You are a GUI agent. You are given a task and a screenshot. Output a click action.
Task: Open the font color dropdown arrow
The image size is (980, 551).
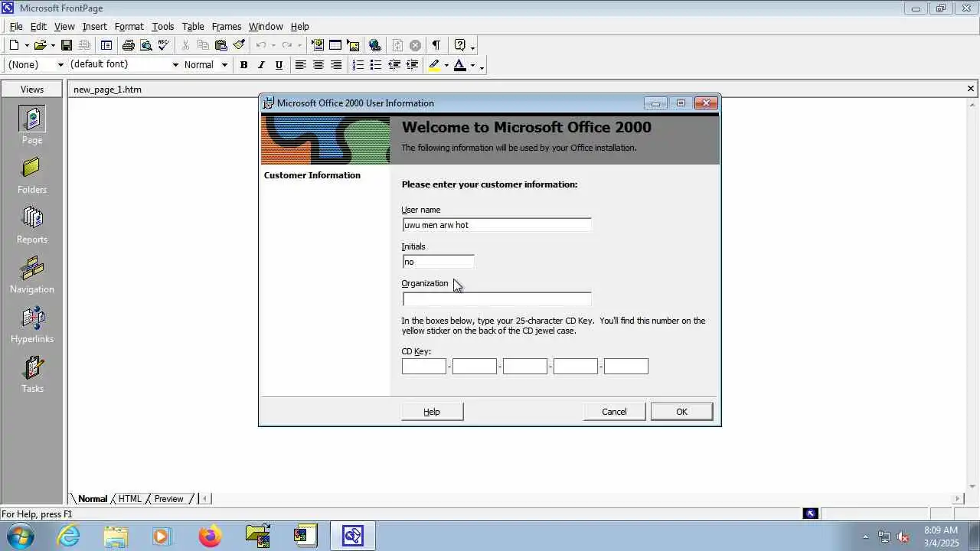click(x=472, y=66)
